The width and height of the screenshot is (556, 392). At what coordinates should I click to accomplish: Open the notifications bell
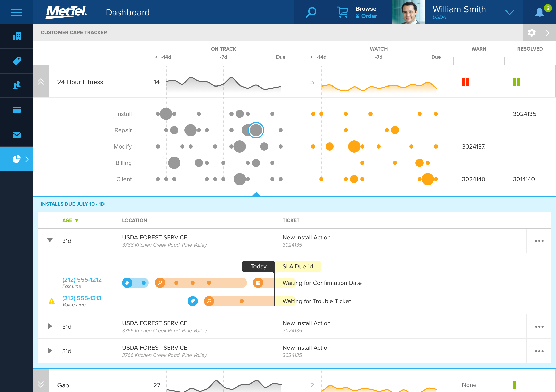[539, 12]
